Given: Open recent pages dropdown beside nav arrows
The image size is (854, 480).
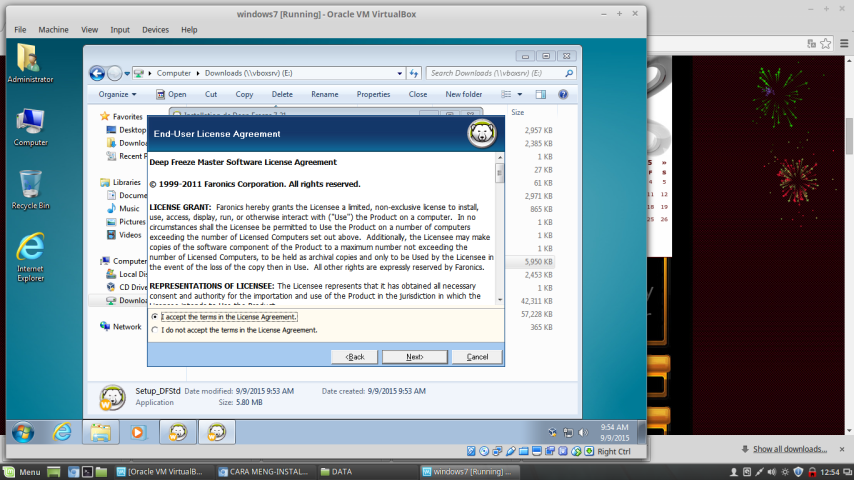Looking at the screenshot, I should point(127,74).
